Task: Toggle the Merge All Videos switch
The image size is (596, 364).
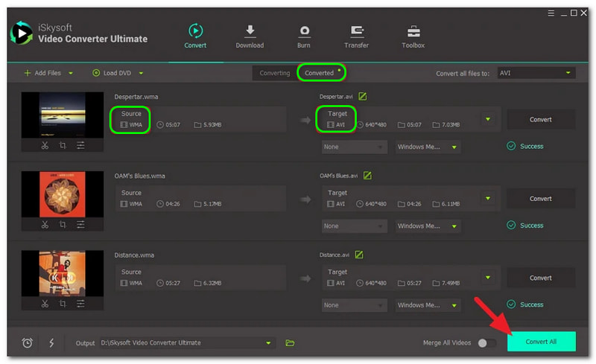Action: coord(487,343)
